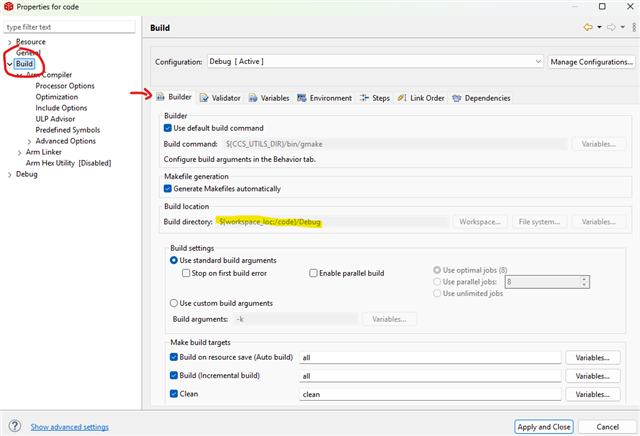
Task: Select the Arm Compiler tree item
Action: click(x=49, y=75)
